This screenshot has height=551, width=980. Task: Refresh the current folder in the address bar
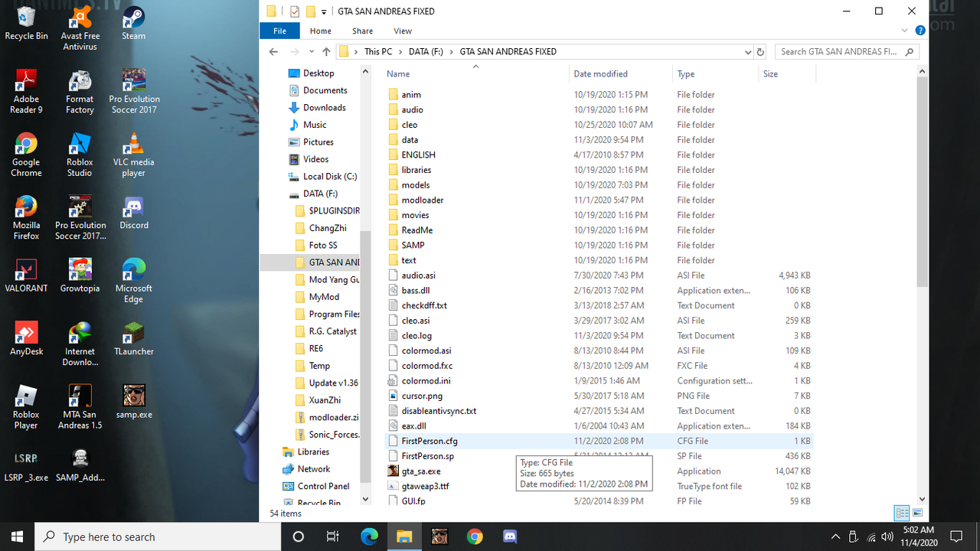[760, 51]
